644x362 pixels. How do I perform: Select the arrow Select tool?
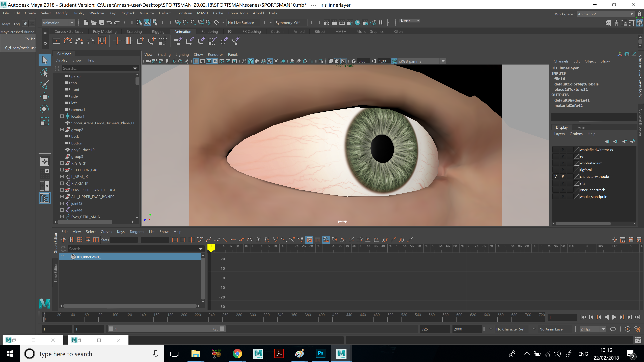tap(44, 60)
